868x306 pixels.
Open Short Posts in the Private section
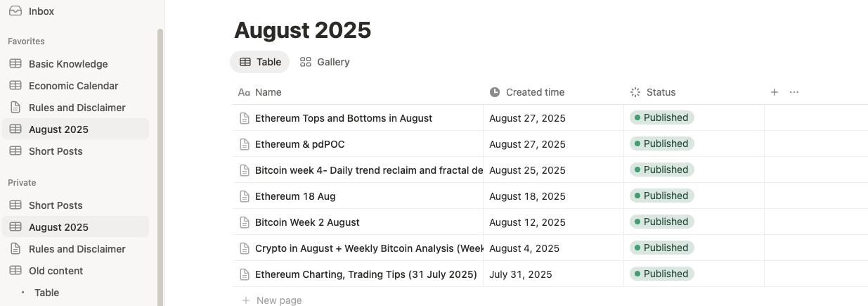(x=56, y=205)
